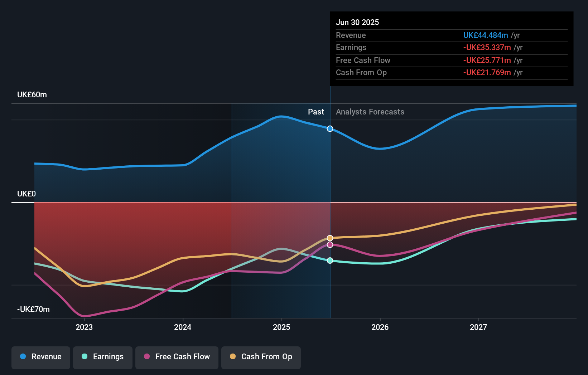The width and height of the screenshot is (588, 375).
Task: Switch to the Past section of chart
Action: (316, 112)
